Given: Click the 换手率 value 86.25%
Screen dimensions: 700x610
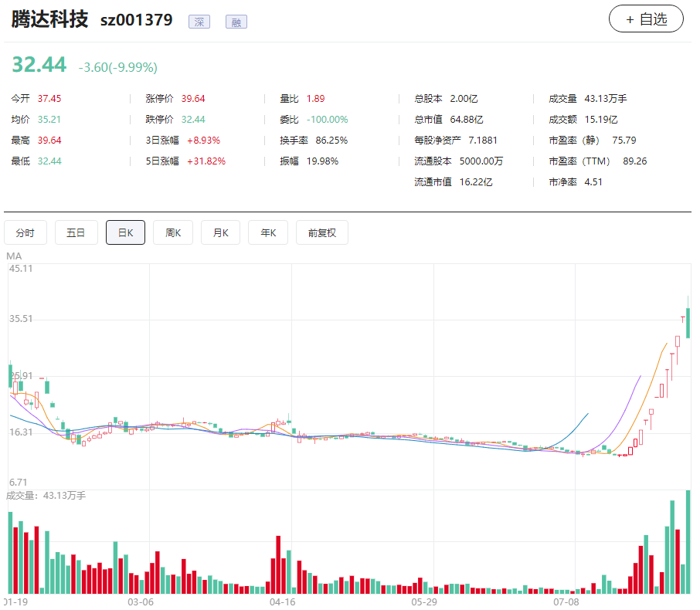Looking at the screenshot, I should click(331, 140).
